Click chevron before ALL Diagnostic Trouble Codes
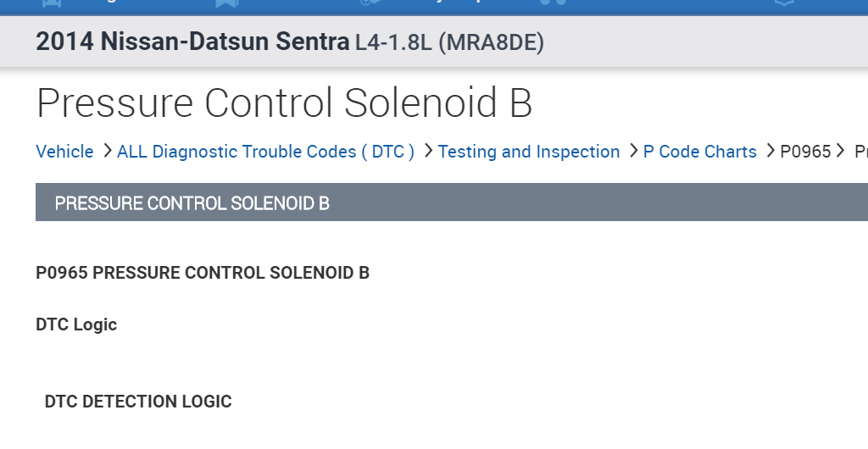This screenshot has height=449, width=868. (x=107, y=152)
